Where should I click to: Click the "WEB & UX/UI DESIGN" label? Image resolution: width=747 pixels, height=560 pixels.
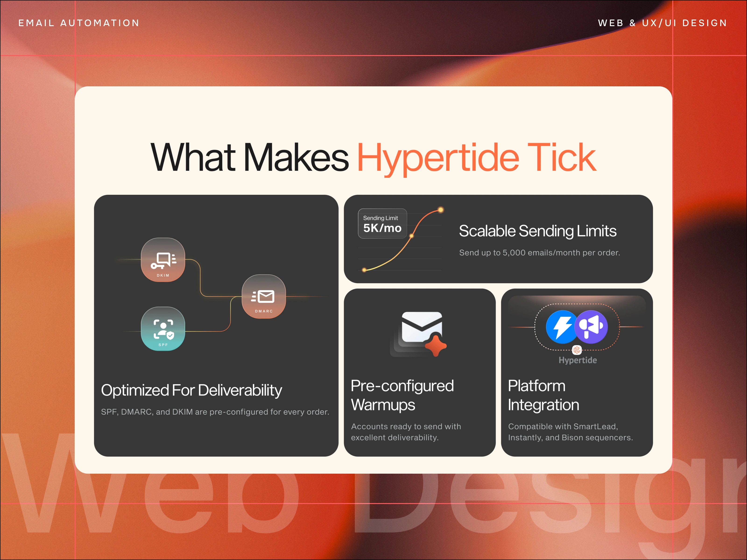click(662, 23)
